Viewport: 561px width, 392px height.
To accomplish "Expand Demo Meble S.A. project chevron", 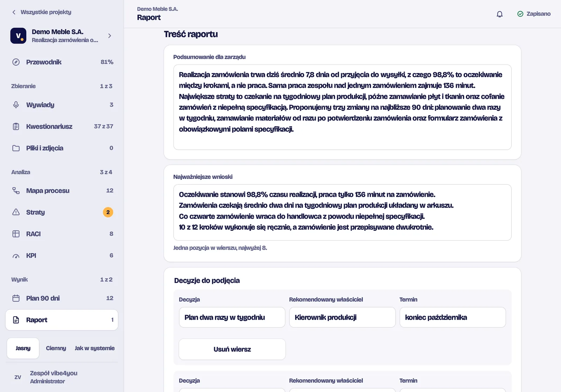I will tap(110, 36).
